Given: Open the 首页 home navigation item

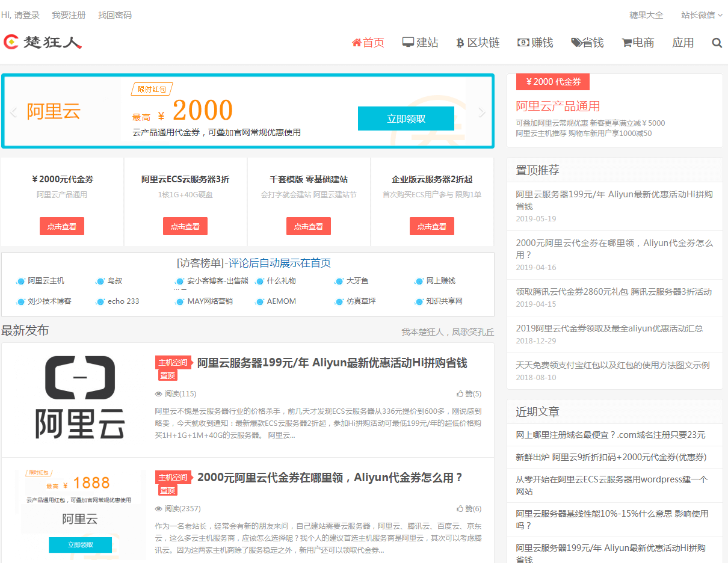Looking at the screenshot, I should click(368, 43).
